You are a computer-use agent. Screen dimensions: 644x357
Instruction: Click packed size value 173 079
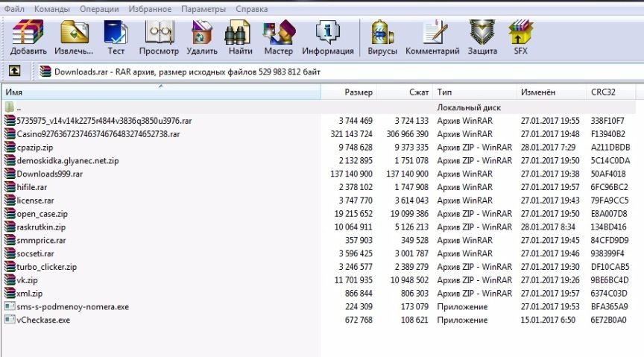tap(415, 306)
